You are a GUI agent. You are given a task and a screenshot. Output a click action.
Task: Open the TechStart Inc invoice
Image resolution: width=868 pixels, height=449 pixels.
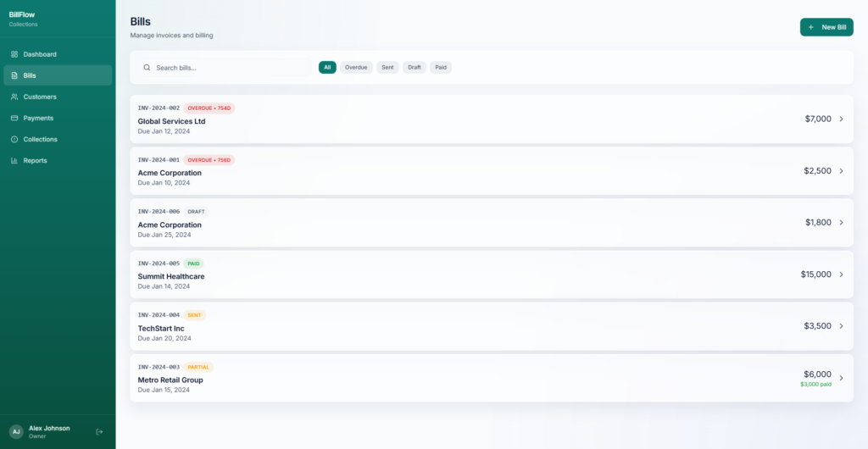coord(161,328)
